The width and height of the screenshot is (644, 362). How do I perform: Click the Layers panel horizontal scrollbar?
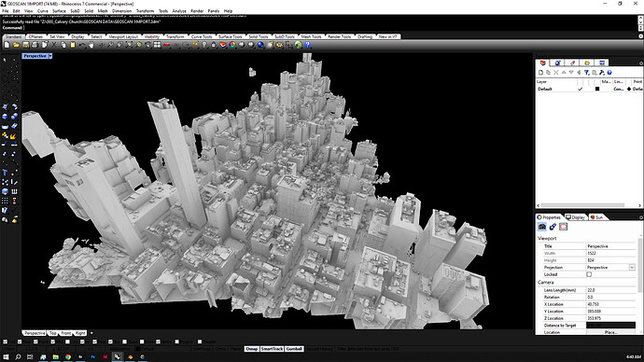pos(582,205)
